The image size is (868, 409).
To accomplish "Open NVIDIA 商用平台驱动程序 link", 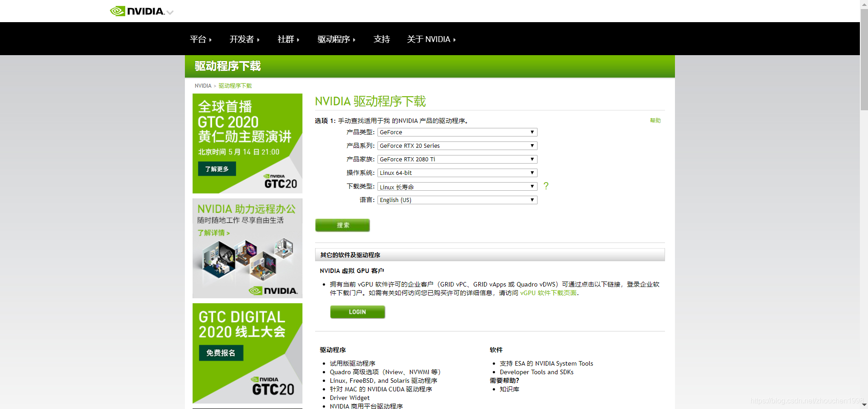I will 366,406.
